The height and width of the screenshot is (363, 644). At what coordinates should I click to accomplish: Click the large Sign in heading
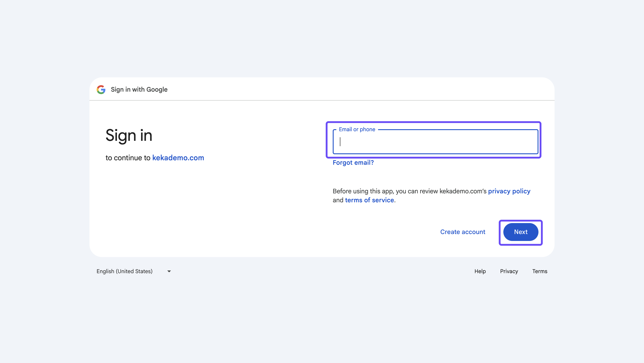pyautogui.click(x=129, y=135)
